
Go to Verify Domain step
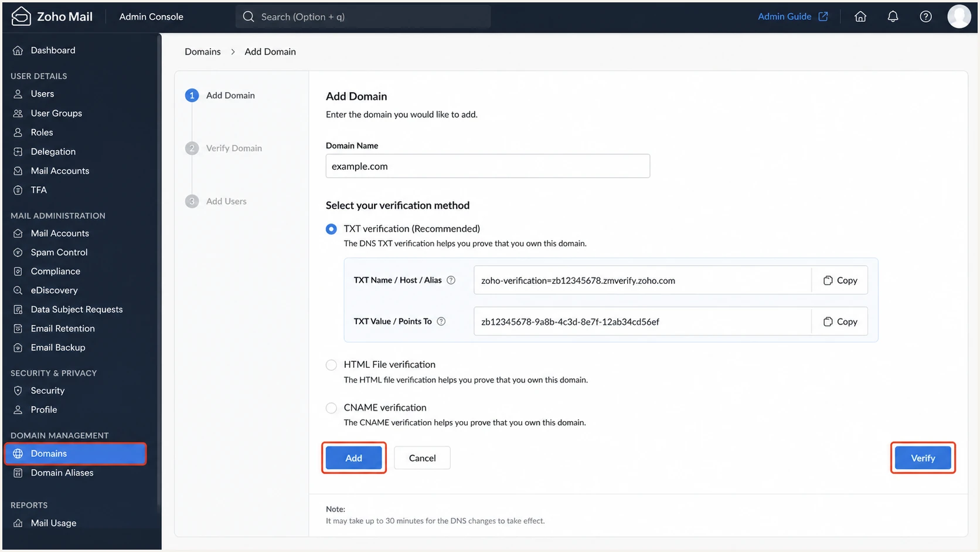pos(224,148)
